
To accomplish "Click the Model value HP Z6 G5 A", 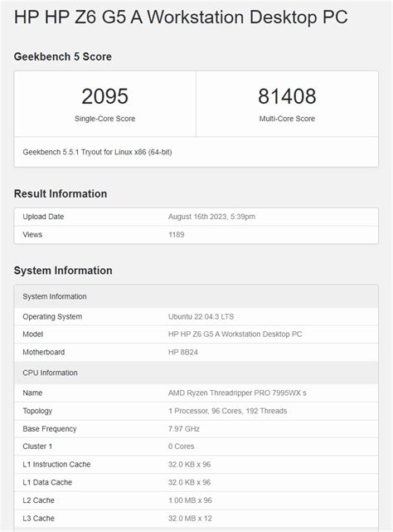I will pos(235,334).
